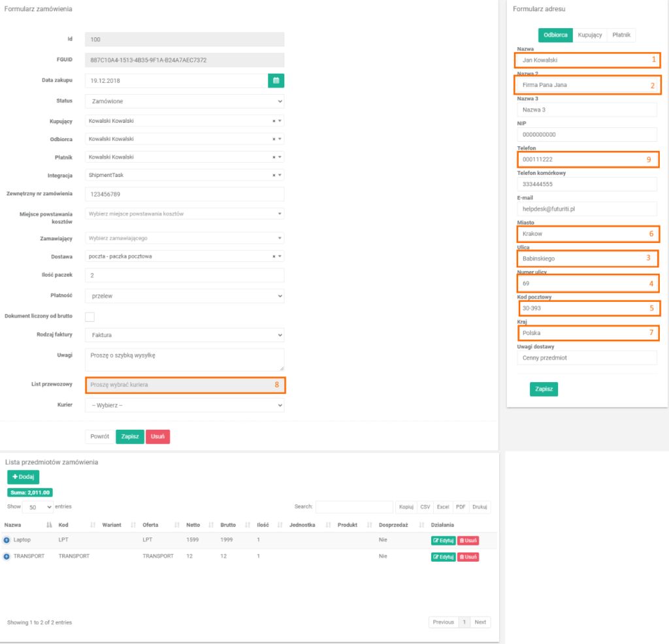The image size is (669, 644).
Task: Switch to the Płatnik address tab
Action: tap(621, 35)
